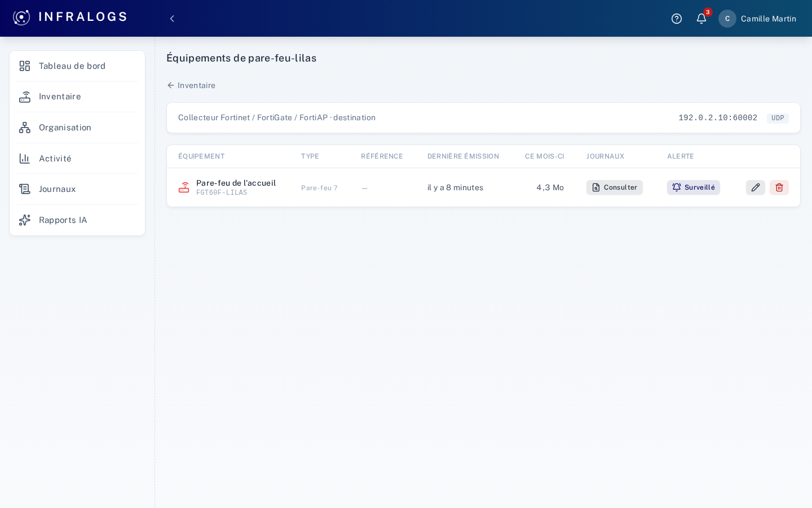Delete Pare-feu de l'accueil with the trash icon
The height and width of the screenshot is (508, 812).
pyautogui.click(x=779, y=187)
